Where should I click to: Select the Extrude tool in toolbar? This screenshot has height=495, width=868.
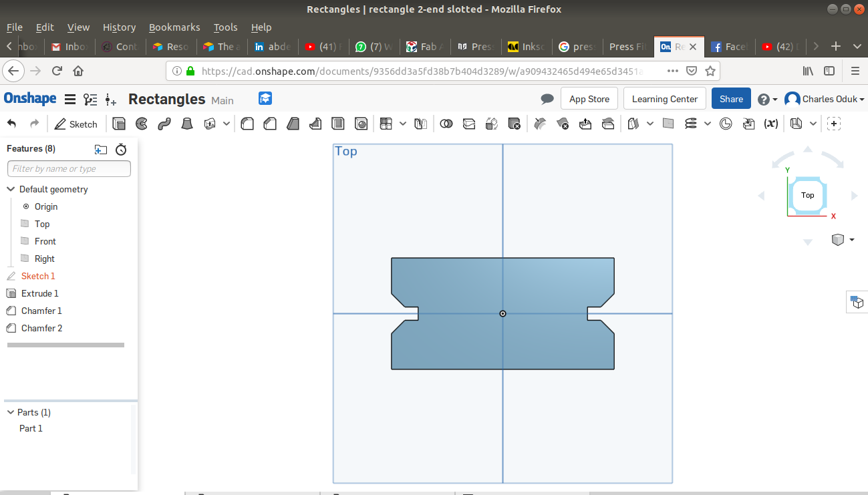click(119, 124)
